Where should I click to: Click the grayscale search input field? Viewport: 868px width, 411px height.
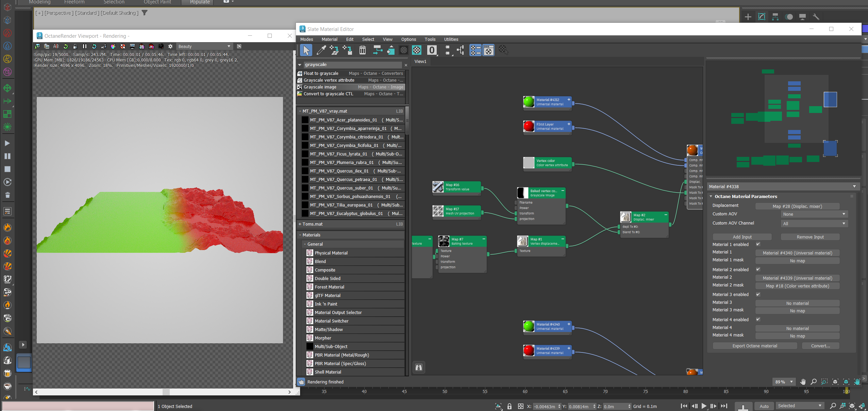point(352,65)
